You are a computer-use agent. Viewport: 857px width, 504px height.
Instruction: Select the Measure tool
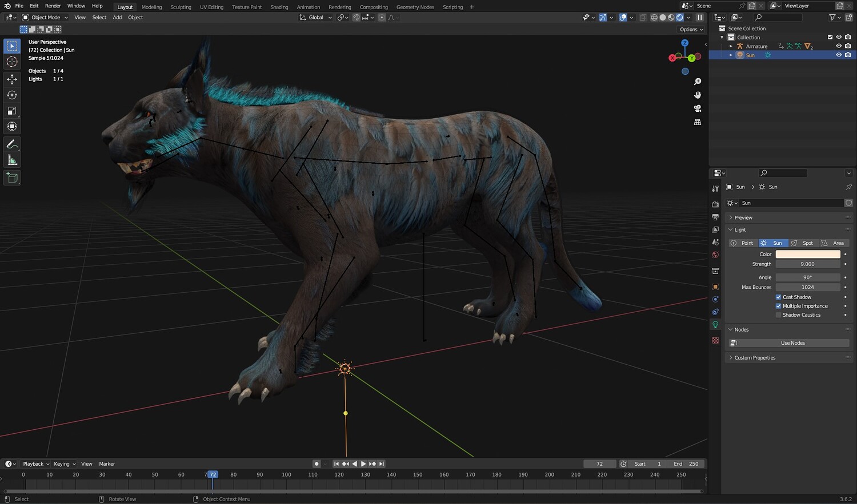point(12,160)
